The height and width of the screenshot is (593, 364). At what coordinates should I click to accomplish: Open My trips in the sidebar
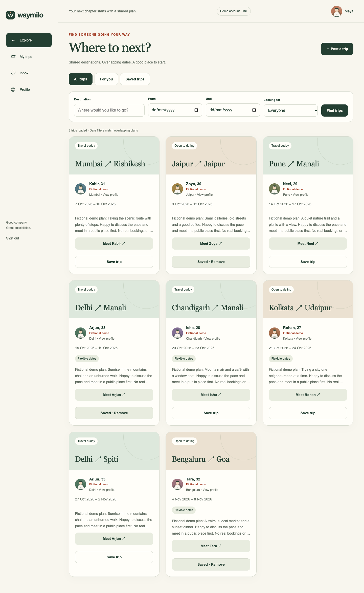29,57
